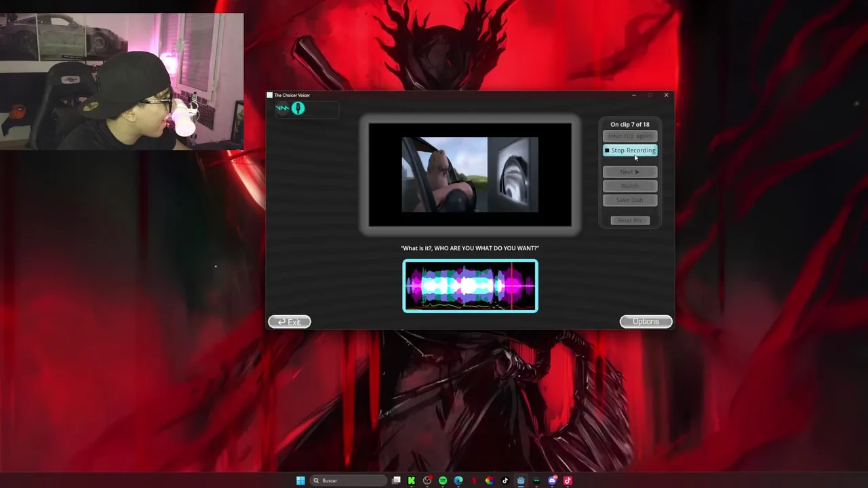
Task: Click the Buscar search box on taskbar
Action: tap(349, 481)
